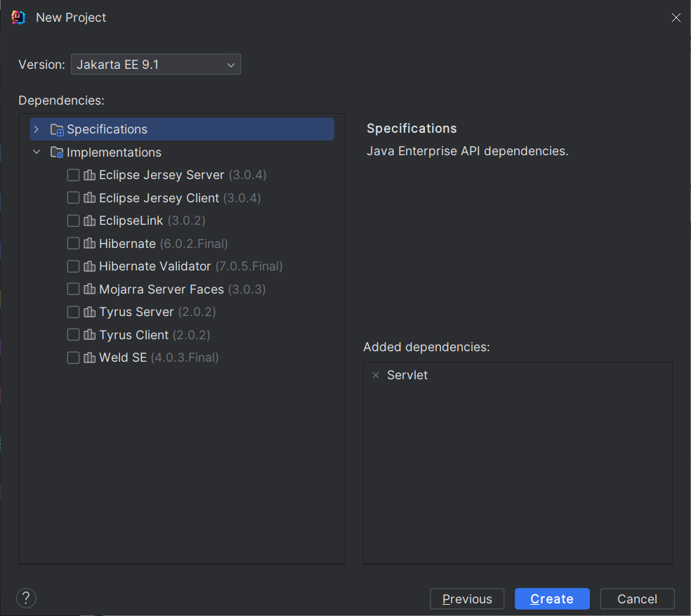691x616 pixels.
Task: Toggle the Hibernate Validator checkbox
Action: [x=73, y=266]
